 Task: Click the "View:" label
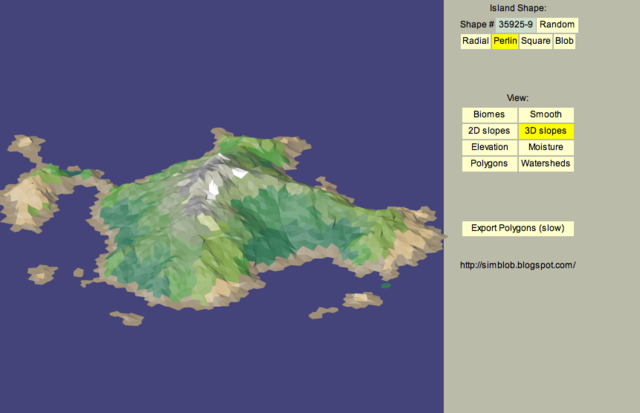(x=518, y=98)
